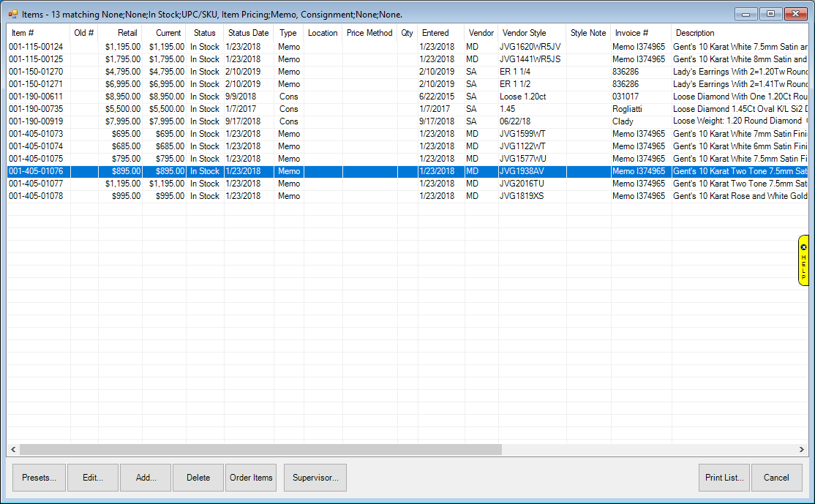
Task: Click the horizontal scrollbar right arrow
Action: click(803, 449)
